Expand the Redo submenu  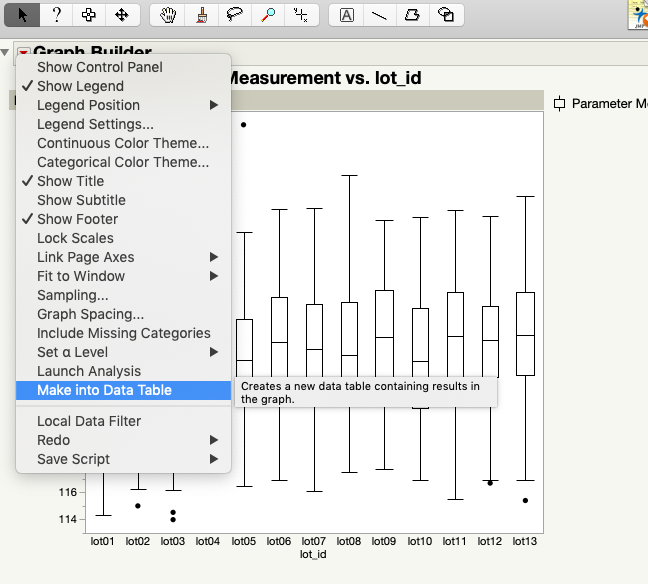pyautogui.click(x=123, y=440)
